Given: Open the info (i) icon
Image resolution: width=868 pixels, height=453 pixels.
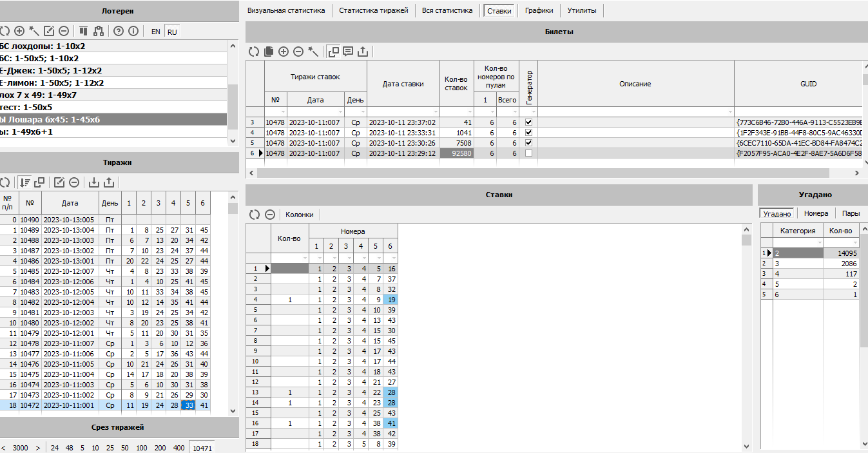Looking at the screenshot, I should pos(133,31).
